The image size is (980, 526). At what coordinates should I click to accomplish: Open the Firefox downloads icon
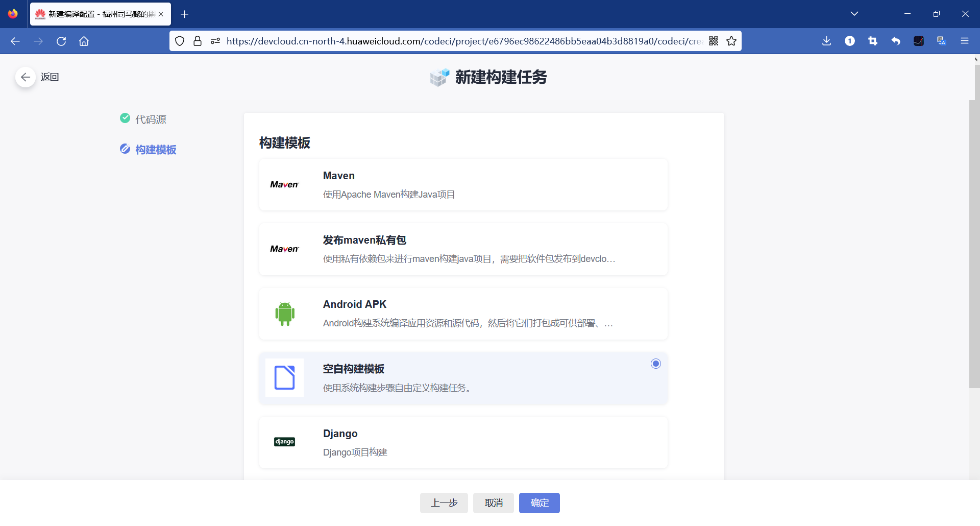826,41
